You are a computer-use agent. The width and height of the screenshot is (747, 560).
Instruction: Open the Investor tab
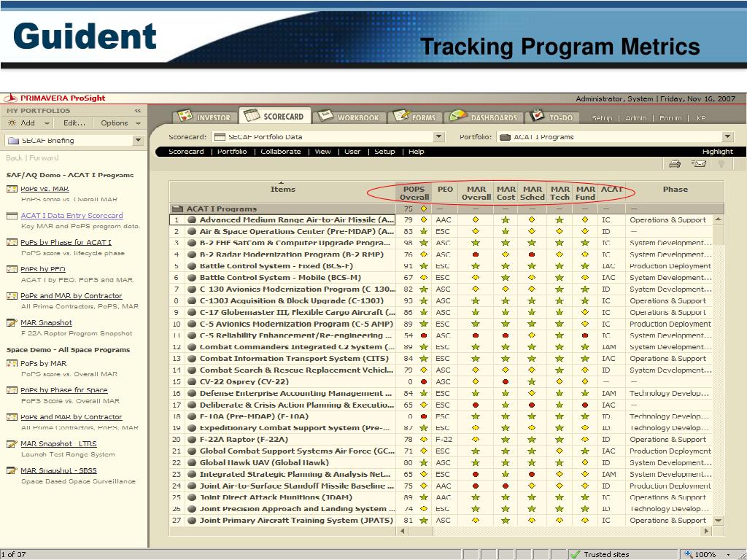coord(204,116)
